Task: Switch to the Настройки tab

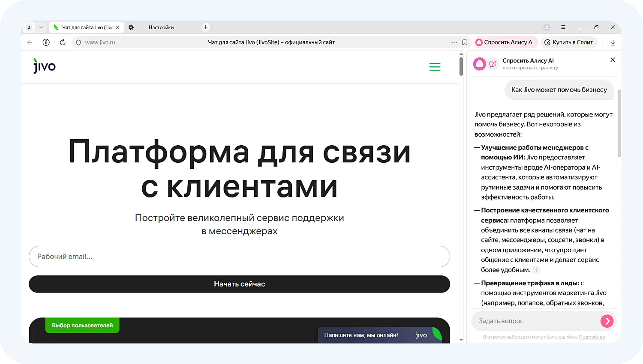Action: [161, 27]
